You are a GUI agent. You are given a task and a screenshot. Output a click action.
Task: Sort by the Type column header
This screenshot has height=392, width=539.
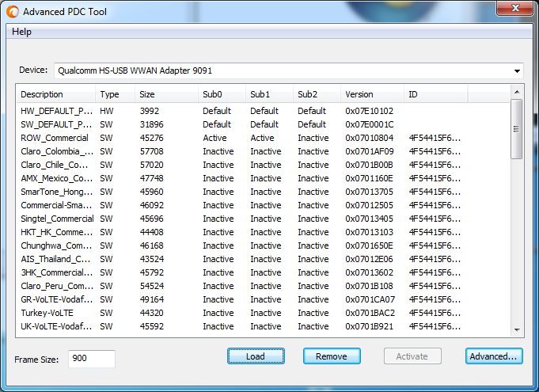coord(115,94)
